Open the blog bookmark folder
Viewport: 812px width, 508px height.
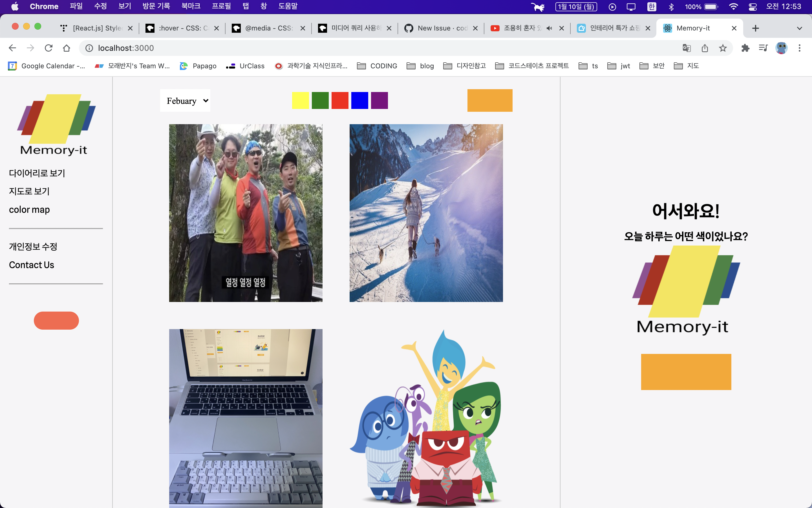pos(420,66)
